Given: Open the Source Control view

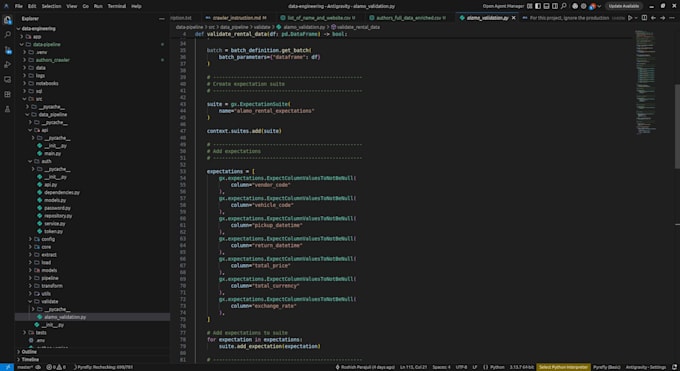Looking at the screenshot, I should pos(7,50).
